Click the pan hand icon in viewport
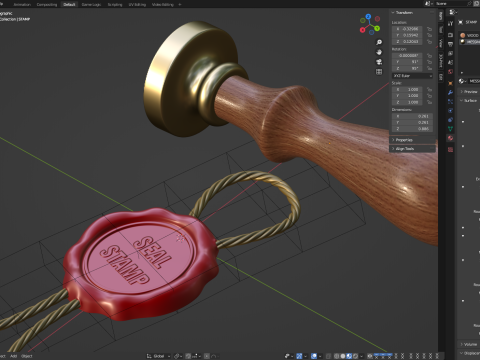Image resolution: width=480 pixels, height=360 pixels. tap(379, 52)
